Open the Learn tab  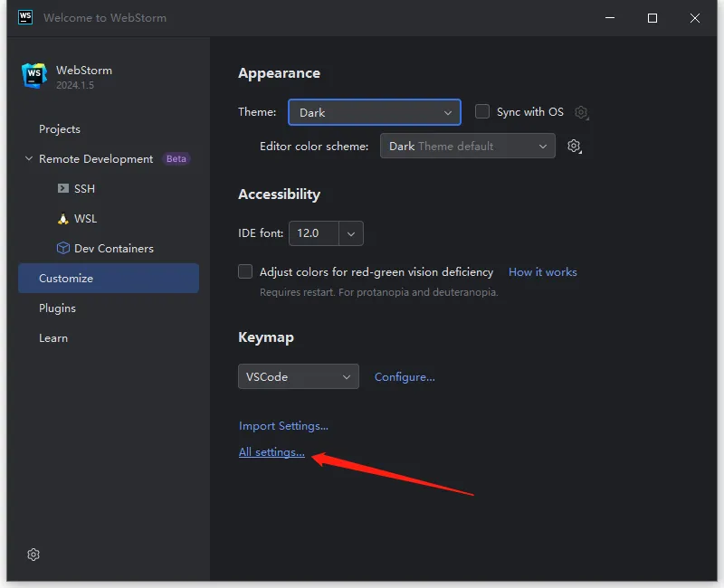point(53,338)
